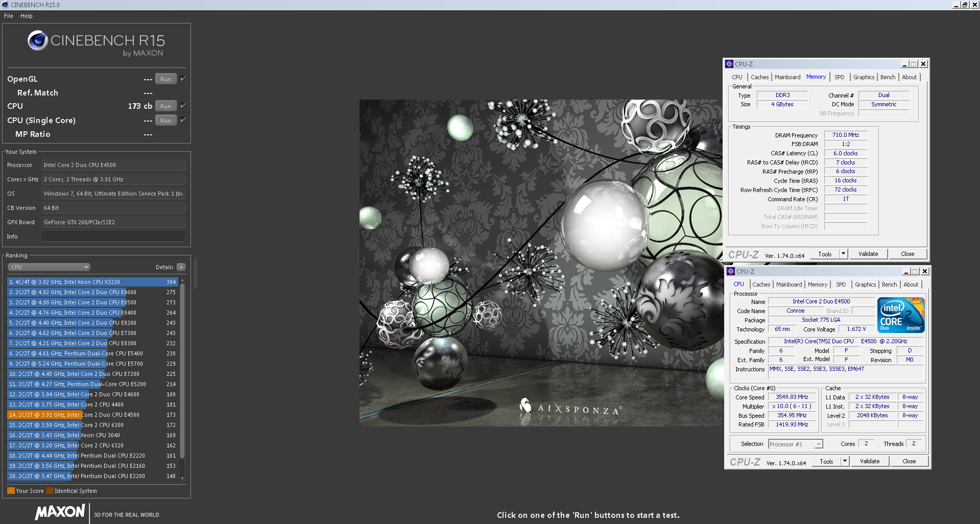The width and height of the screenshot is (980, 524).
Task: Click the rendered benchmark scene image
Action: (x=541, y=263)
